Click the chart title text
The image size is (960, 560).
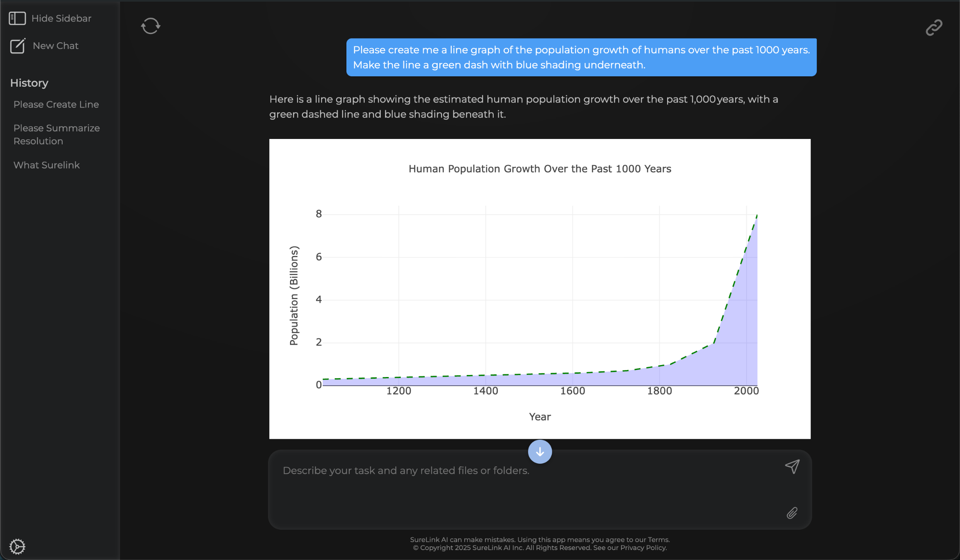pos(540,169)
